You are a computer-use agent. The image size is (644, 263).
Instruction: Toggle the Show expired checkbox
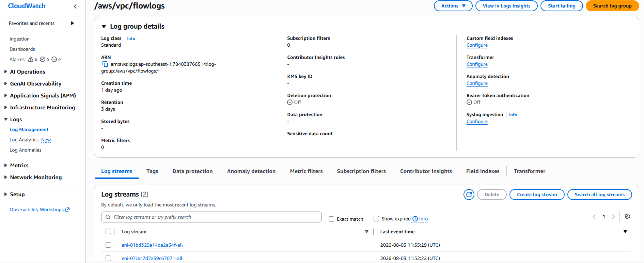pyautogui.click(x=376, y=219)
